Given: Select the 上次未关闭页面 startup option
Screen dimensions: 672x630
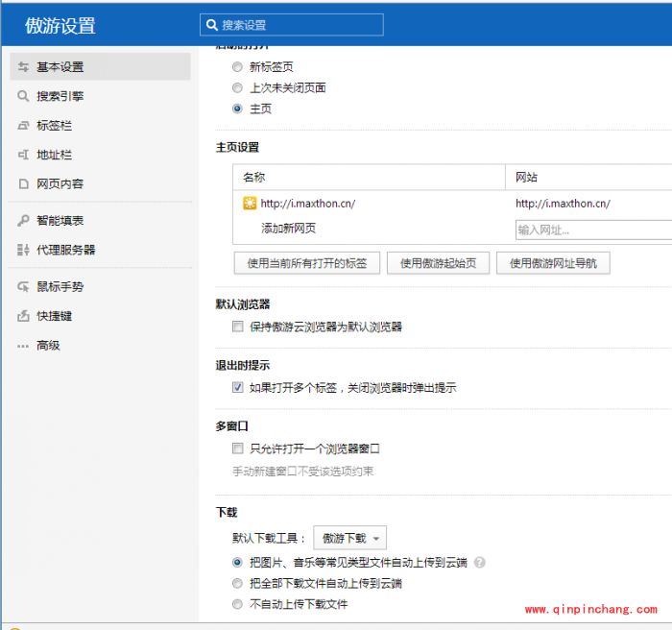Looking at the screenshot, I should point(237,88).
